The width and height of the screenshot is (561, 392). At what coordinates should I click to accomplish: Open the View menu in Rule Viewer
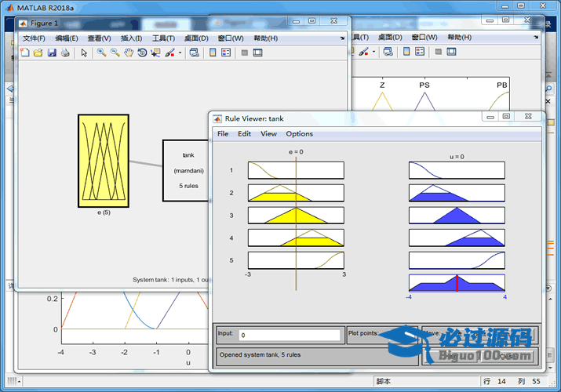pos(268,133)
